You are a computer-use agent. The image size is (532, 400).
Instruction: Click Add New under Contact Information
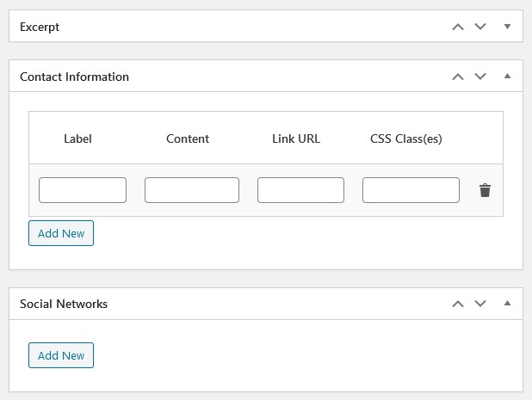(x=61, y=233)
